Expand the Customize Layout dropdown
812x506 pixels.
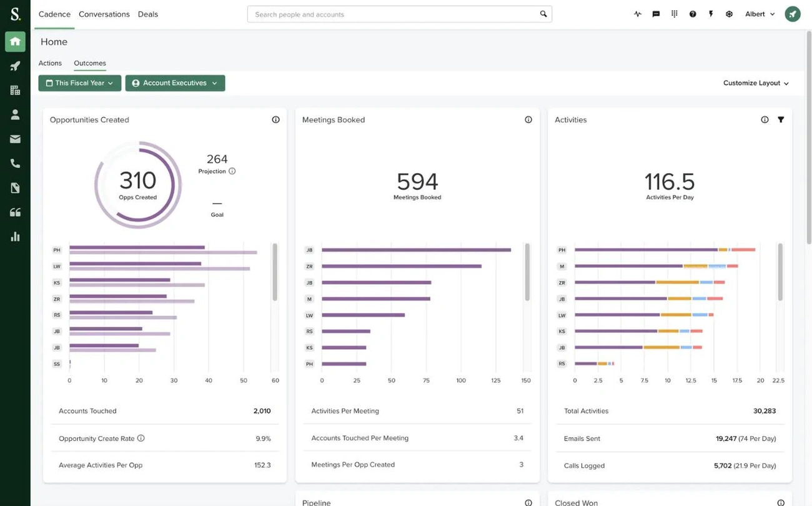(755, 82)
